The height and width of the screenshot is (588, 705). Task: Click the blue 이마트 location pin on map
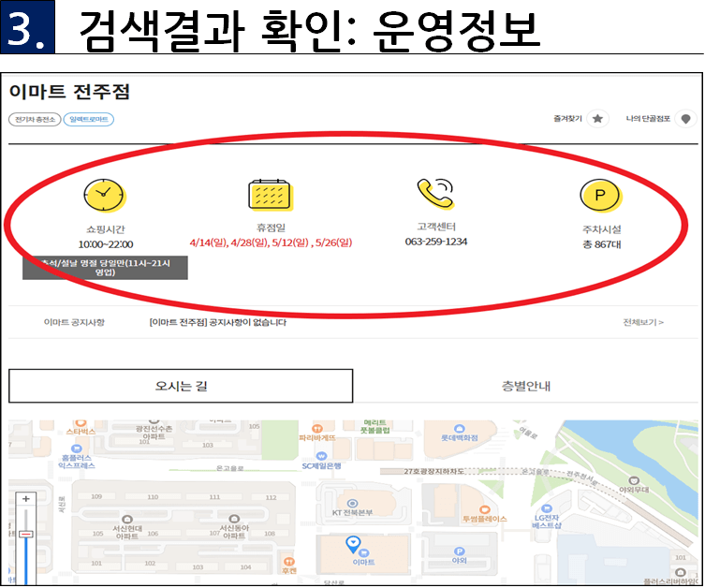(x=353, y=544)
